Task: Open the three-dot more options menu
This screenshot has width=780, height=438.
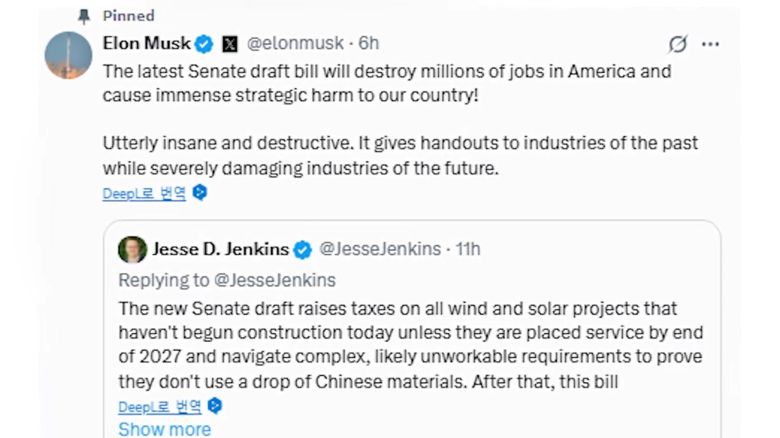Action: [711, 44]
